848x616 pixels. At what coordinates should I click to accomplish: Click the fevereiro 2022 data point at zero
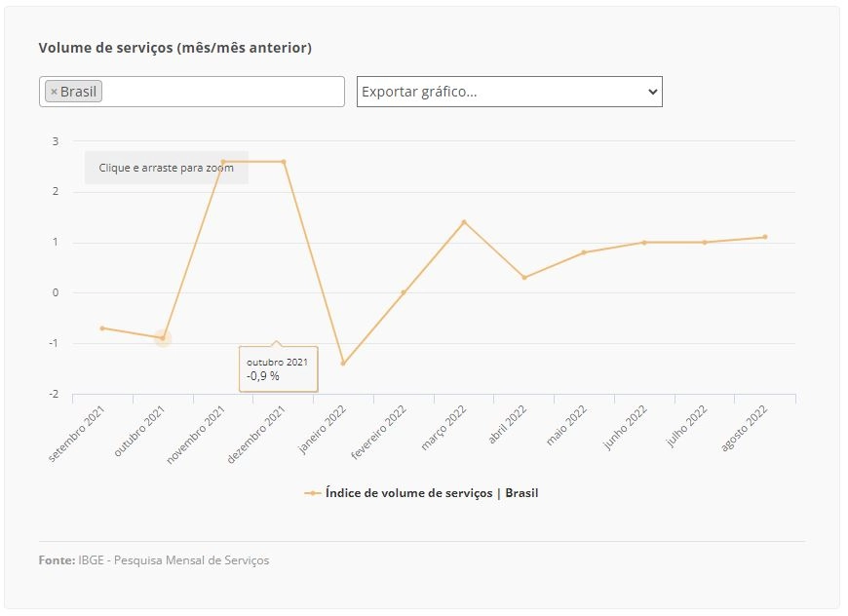pos(404,292)
